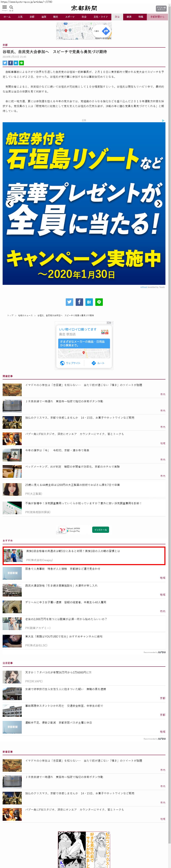This screenshot has height=868, width=171.
Task: Click the デジタル版ログイン button
Action: coord(161,9)
